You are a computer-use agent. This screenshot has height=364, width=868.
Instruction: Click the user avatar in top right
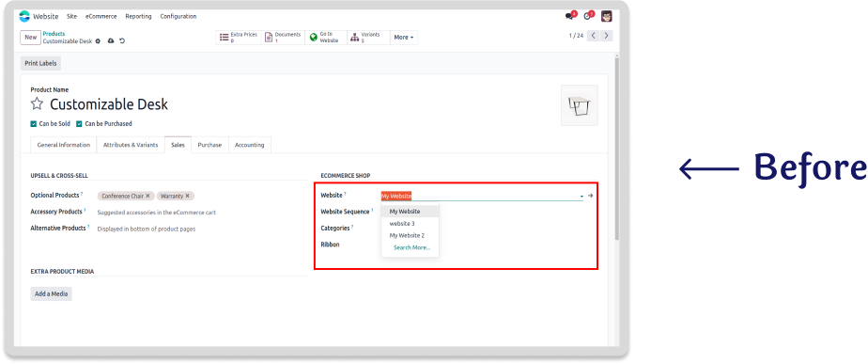click(x=607, y=16)
